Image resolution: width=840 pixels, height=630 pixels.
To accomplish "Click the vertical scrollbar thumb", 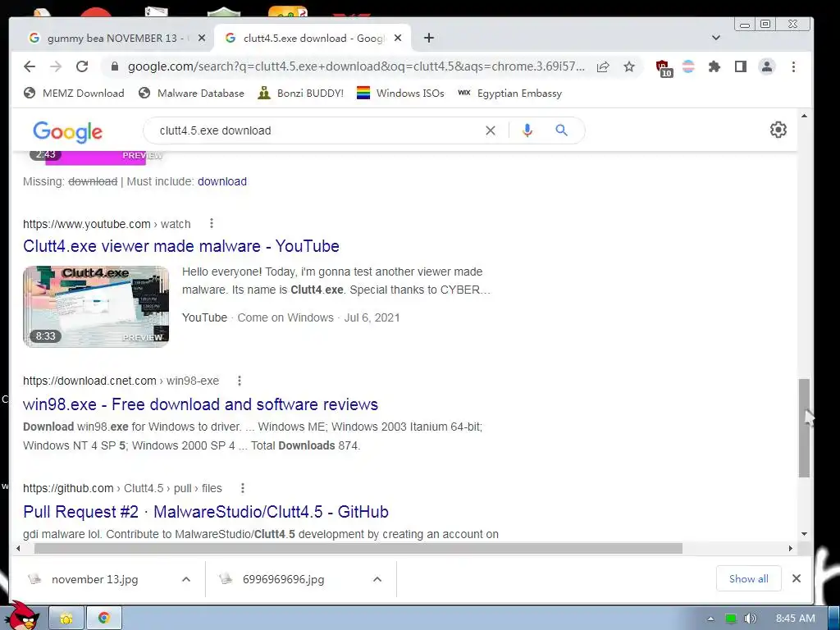I will pos(804,428).
